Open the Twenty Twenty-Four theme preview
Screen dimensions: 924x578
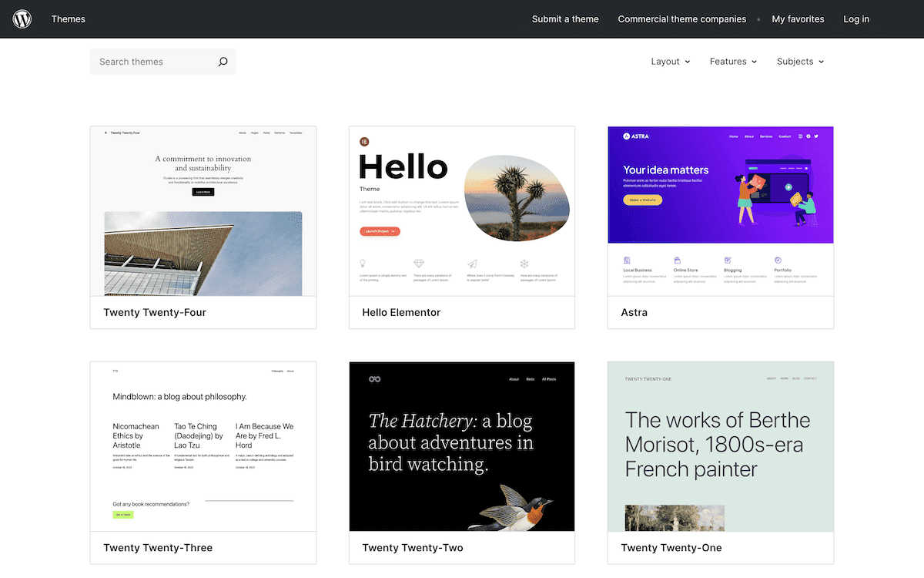[x=203, y=212]
